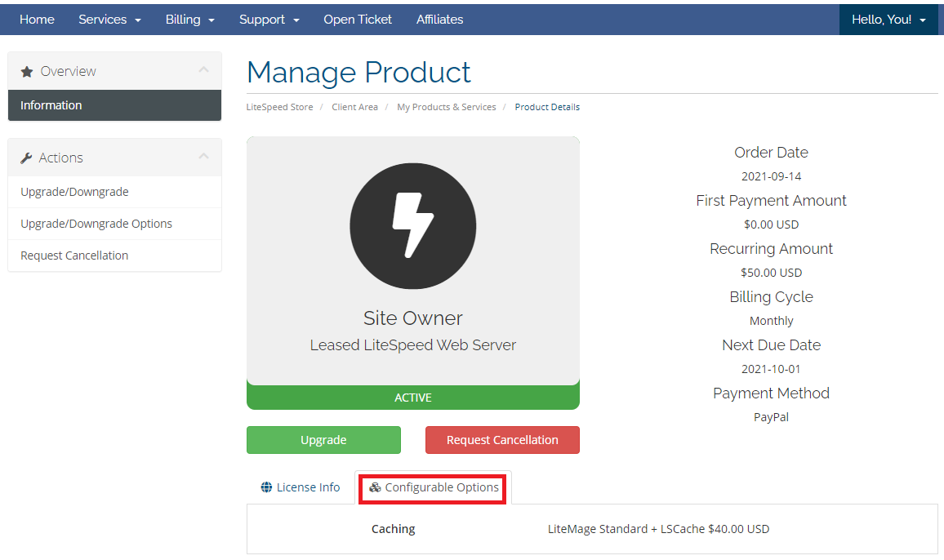Click LiteMage Standard + LSCache $40.00 USD
Image resolution: width=944 pixels, height=560 pixels.
tap(659, 529)
